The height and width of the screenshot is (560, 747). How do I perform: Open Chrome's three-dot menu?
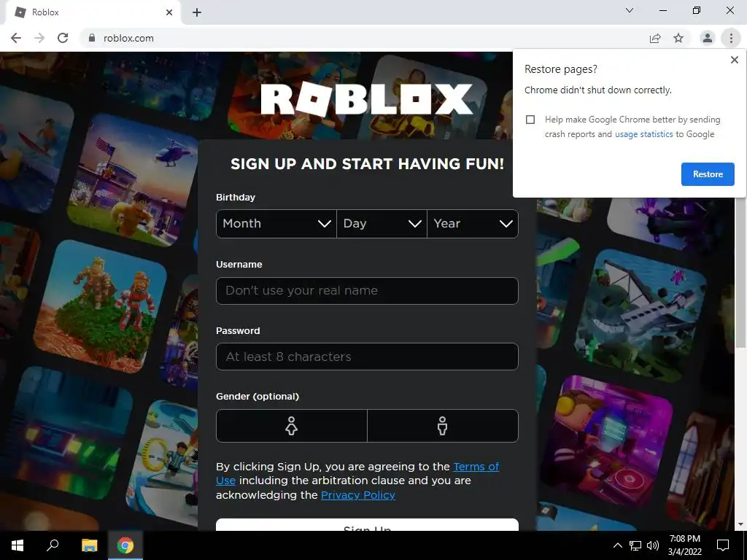click(x=731, y=38)
